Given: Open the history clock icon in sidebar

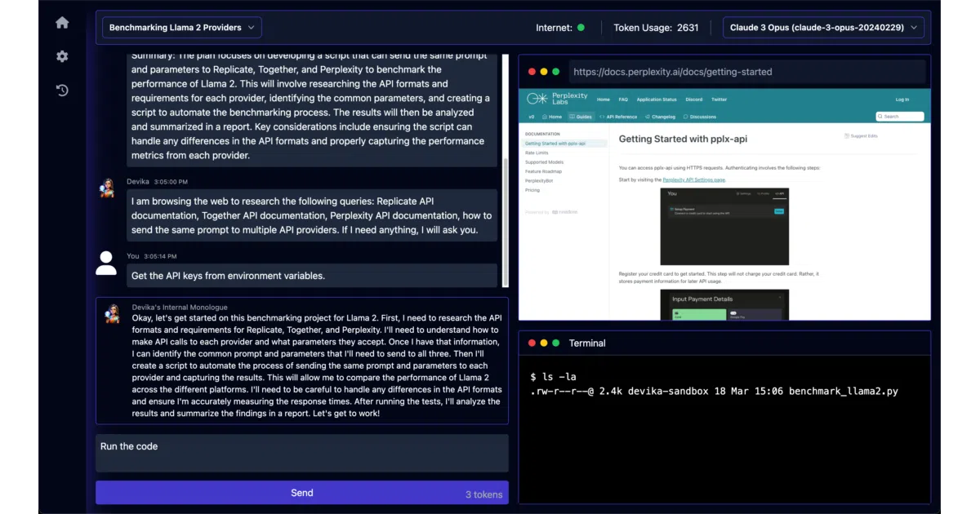Looking at the screenshot, I should pos(62,91).
